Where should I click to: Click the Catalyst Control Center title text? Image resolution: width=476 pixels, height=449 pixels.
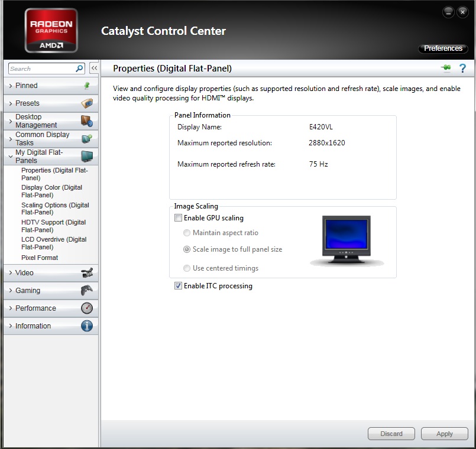163,31
